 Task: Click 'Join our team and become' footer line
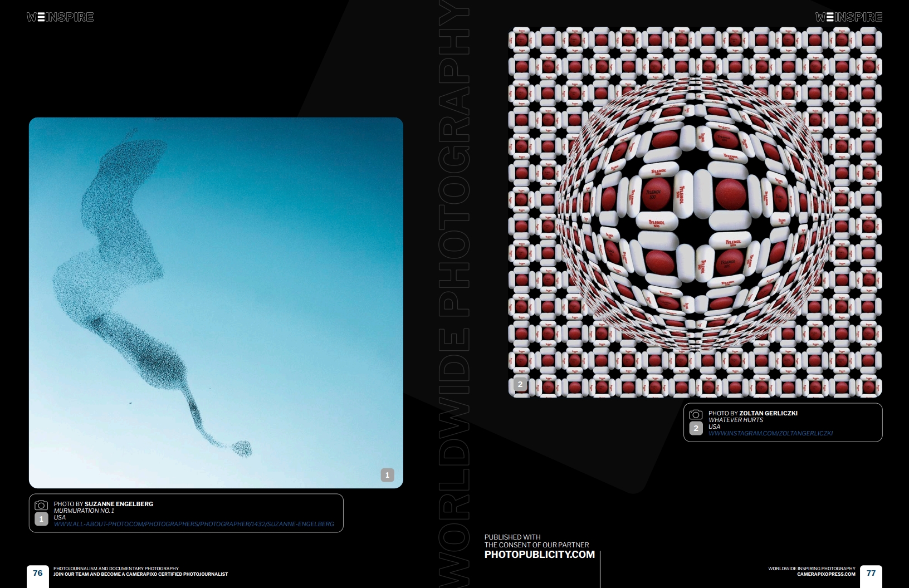(140, 574)
